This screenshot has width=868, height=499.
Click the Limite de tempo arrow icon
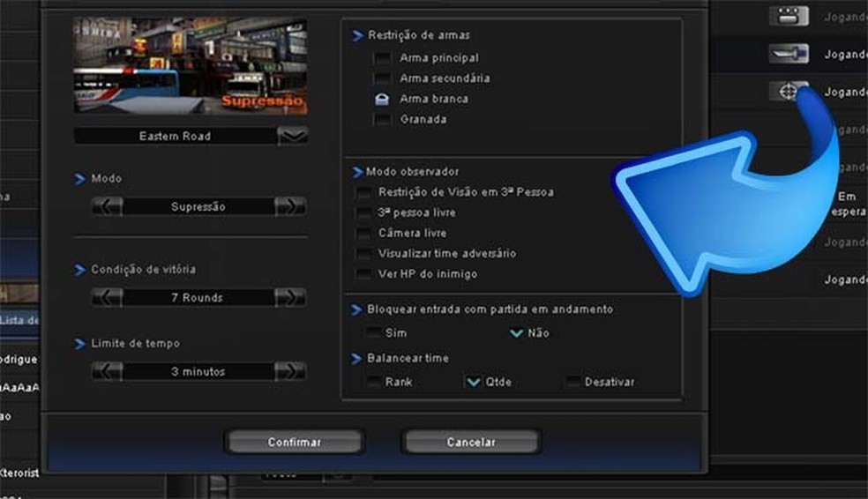point(79,344)
